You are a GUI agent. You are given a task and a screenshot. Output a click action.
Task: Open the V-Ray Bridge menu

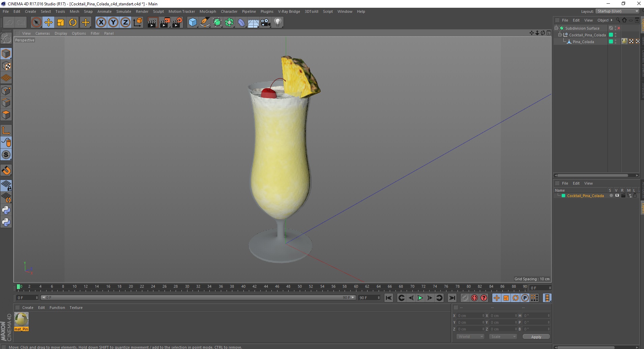click(x=289, y=11)
